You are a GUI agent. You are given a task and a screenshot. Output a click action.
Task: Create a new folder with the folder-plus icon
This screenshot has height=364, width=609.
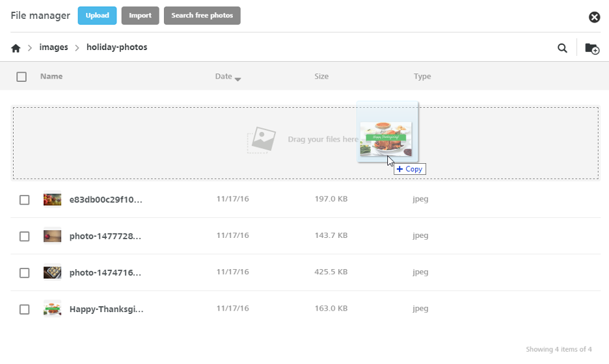[592, 49]
